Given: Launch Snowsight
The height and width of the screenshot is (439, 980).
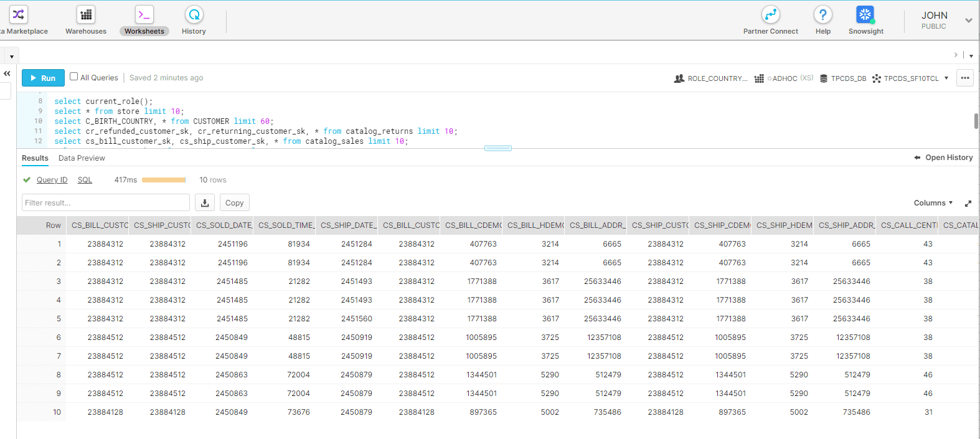Looking at the screenshot, I should point(865,20).
